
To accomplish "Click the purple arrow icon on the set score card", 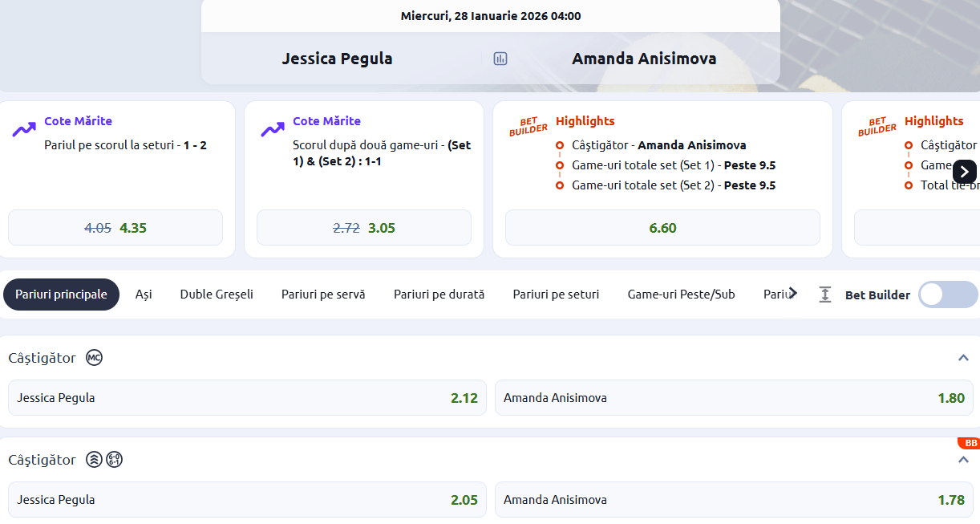I will tap(24, 129).
